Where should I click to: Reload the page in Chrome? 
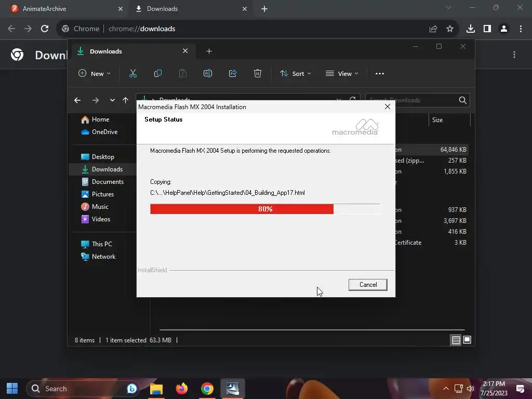pyautogui.click(x=45, y=29)
